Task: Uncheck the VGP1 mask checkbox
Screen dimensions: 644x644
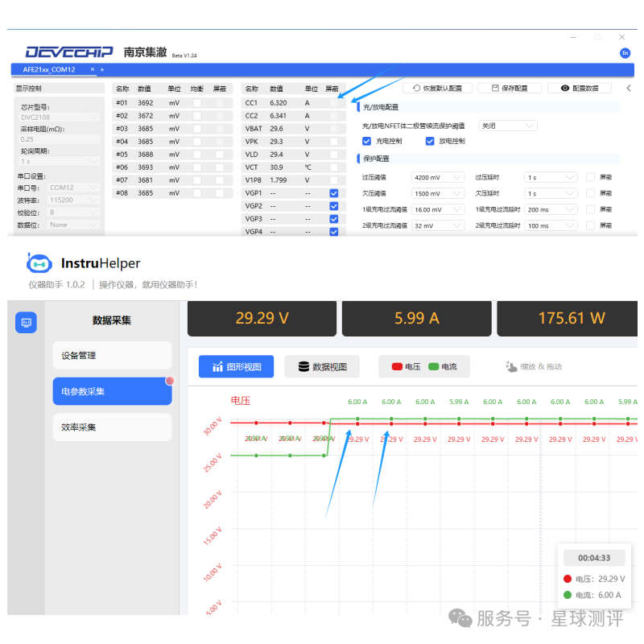Action: pyautogui.click(x=333, y=193)
